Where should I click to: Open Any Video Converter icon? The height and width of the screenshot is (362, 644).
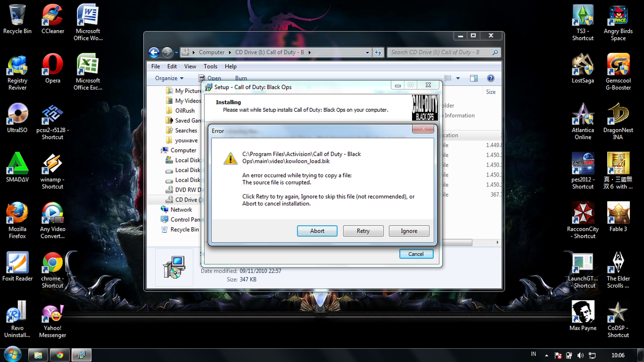[53, 220]
